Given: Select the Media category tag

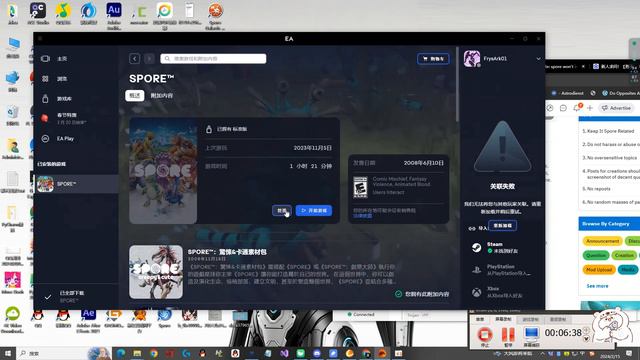Looking at the screenshot, I should [628, 270].
